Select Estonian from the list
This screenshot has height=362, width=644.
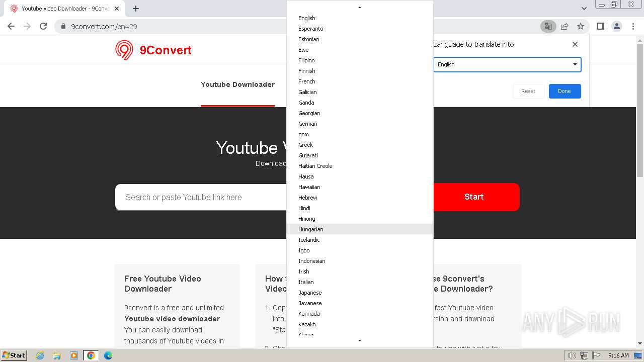click(360, 39)
